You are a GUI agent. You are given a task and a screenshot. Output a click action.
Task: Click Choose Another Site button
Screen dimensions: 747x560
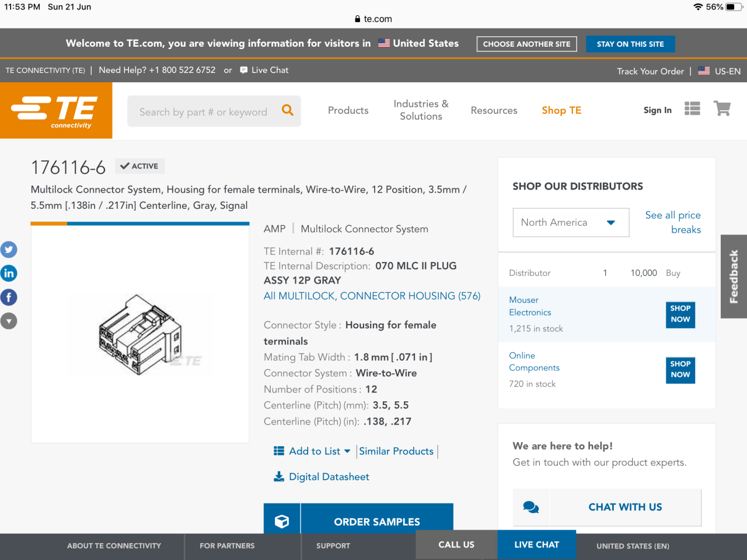[527, 44]
